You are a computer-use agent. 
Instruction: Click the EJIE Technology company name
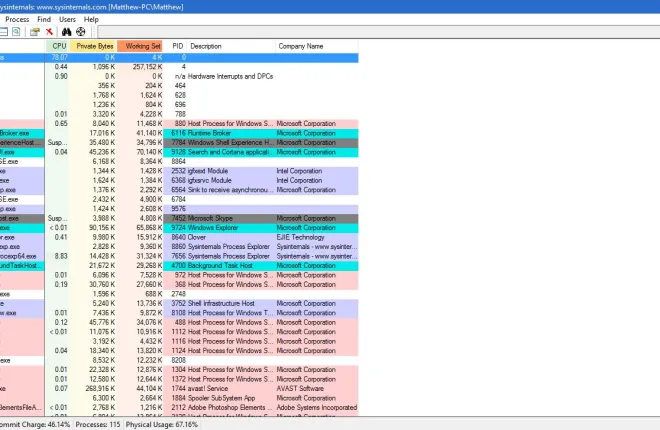[300, 237]
